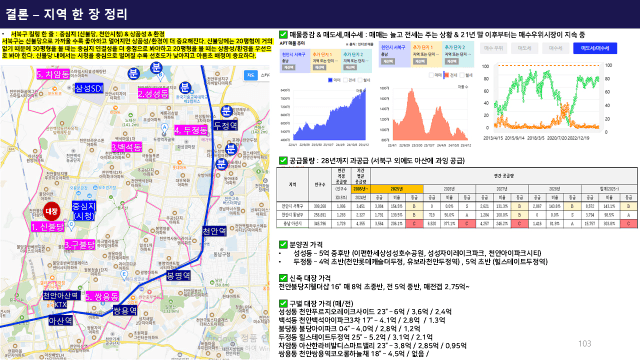Click the red 대장 circle marker on map
This screenshot has width=640, height=360.
52,211
